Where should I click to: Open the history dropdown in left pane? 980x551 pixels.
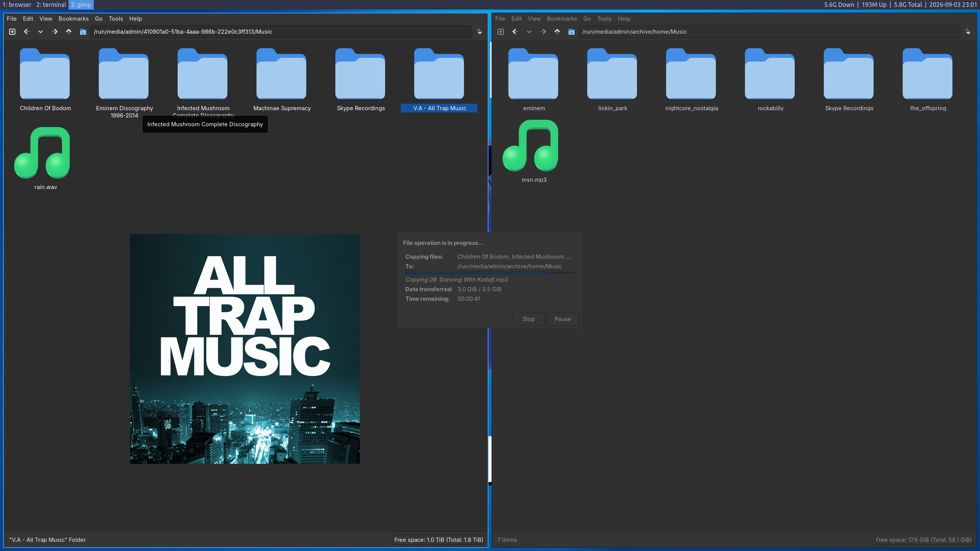41,32
